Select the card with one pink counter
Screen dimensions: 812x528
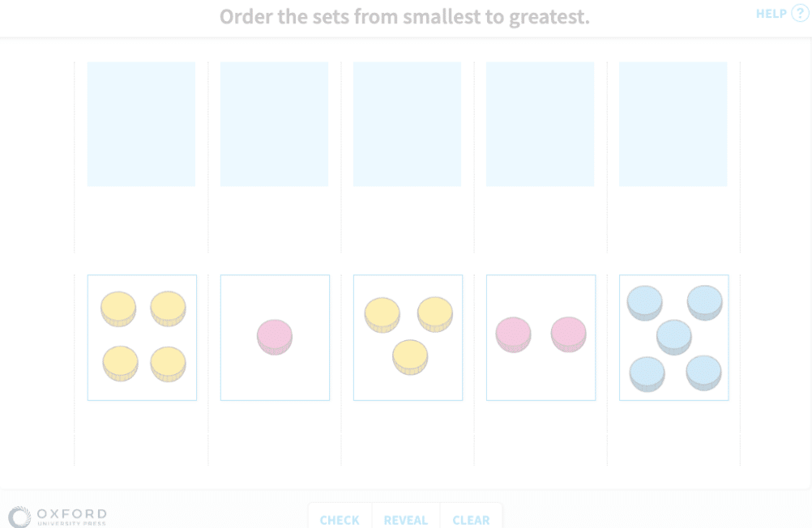tap(275, 337)
